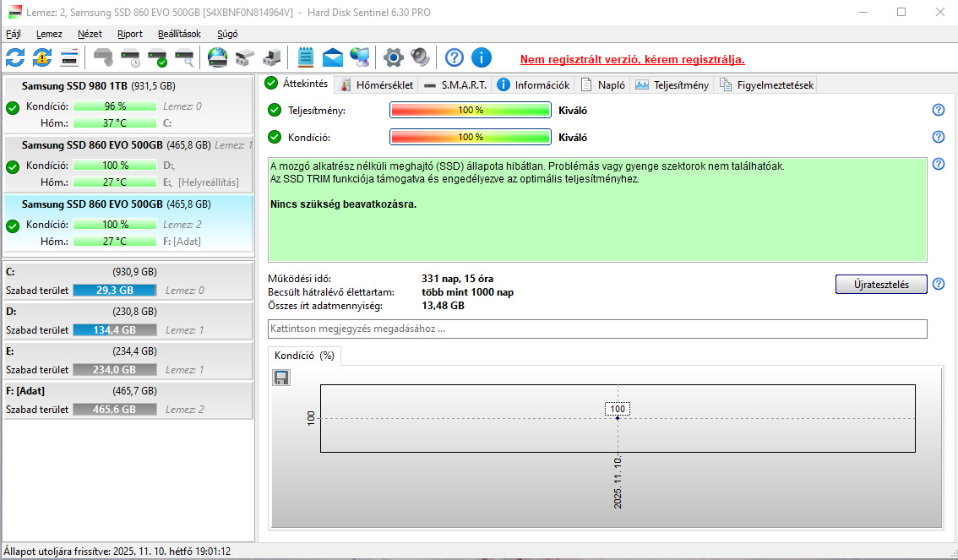Open the Fájl menu
The image size is (958, 560).
coord(13,34)
